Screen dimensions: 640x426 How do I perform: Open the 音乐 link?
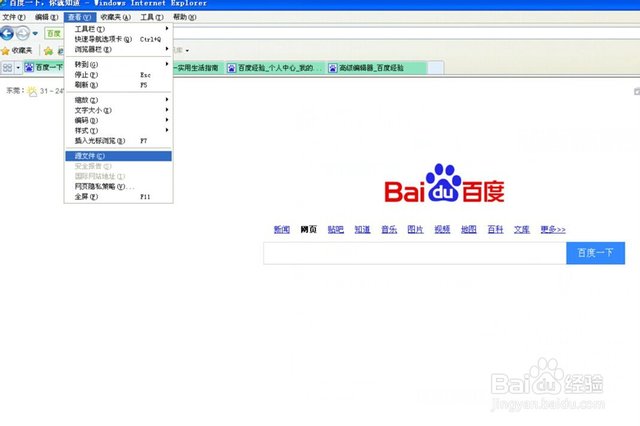click(x=389, y=229)
